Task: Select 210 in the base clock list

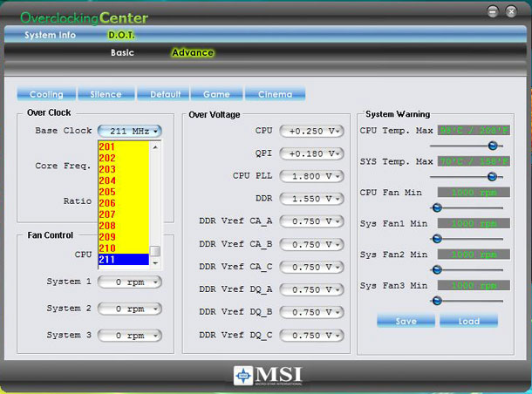Action: [x=124, y=248]
